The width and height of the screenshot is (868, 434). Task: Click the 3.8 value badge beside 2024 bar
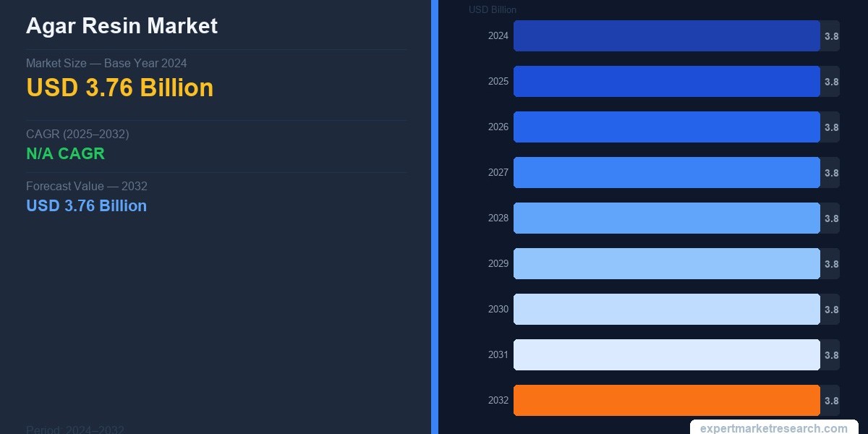(831, 36)
